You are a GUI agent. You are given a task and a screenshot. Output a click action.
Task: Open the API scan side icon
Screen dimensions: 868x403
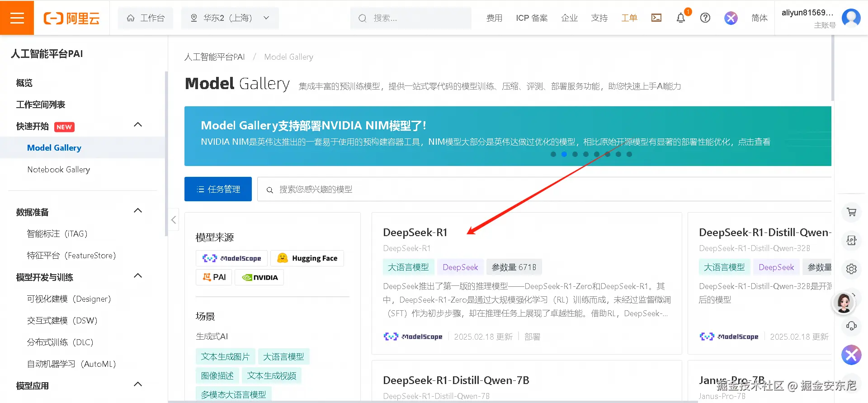pos(851,240)
